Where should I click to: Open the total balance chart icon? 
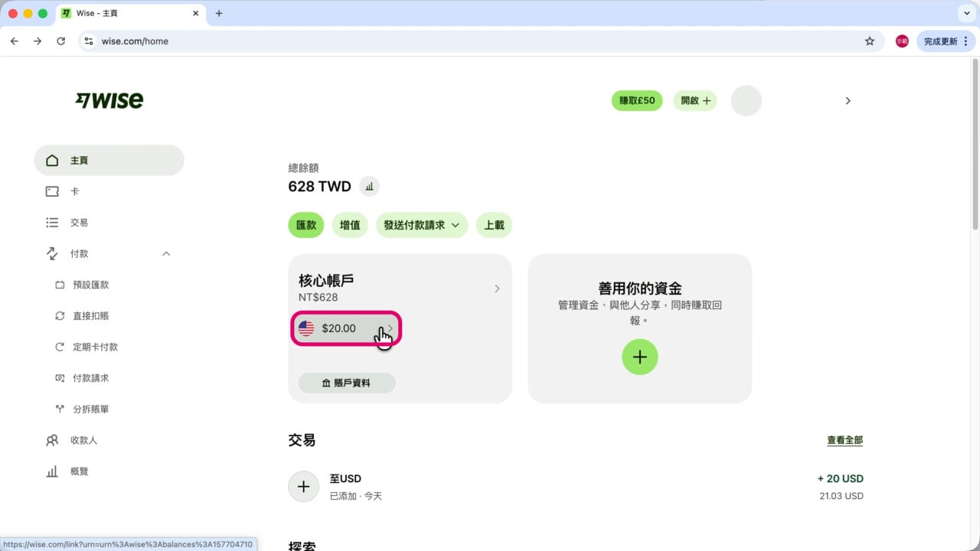tap(369, 187)
